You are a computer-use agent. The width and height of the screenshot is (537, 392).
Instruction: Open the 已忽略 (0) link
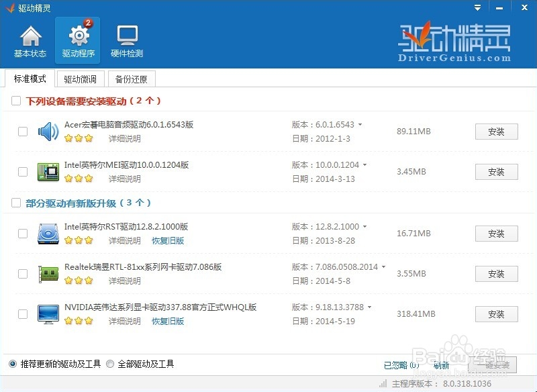(401, 365)
